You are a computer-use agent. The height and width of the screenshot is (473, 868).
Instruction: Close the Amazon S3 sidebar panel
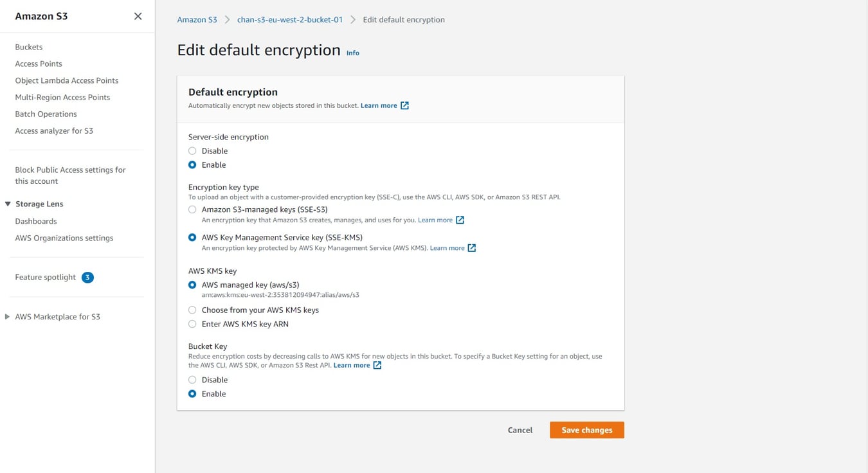click(138, 16)
